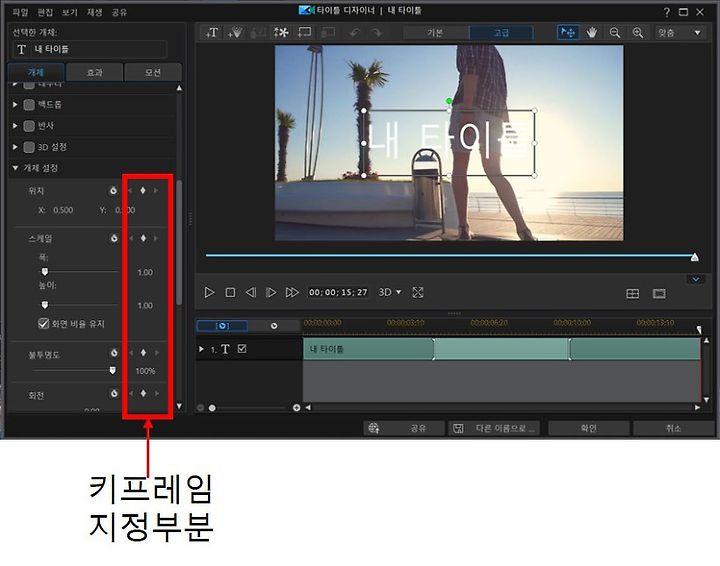Image resolution: width=720 pixels, height=566 pixels.
Task: Click the timecode 00:00:15:27 field
Action: click(338, 292)
